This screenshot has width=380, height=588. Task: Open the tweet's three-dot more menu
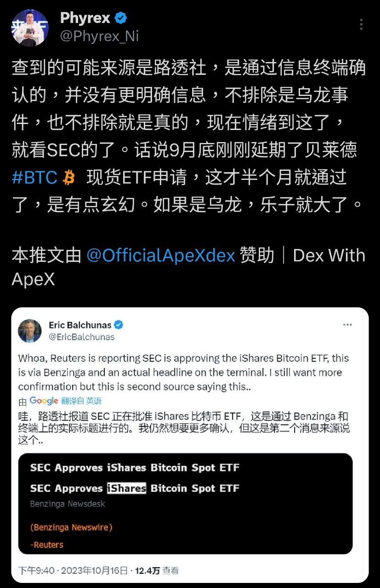tap(362, 24)
